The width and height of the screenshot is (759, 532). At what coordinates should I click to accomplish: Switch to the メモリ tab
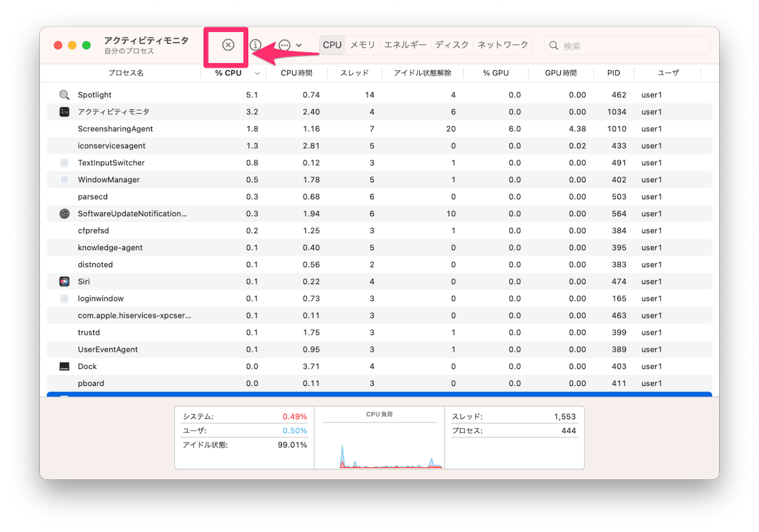pyautogui.click(x=363, y=45)
